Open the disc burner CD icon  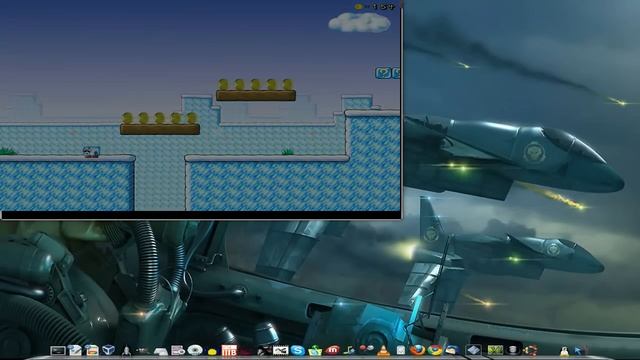point(195,350)
